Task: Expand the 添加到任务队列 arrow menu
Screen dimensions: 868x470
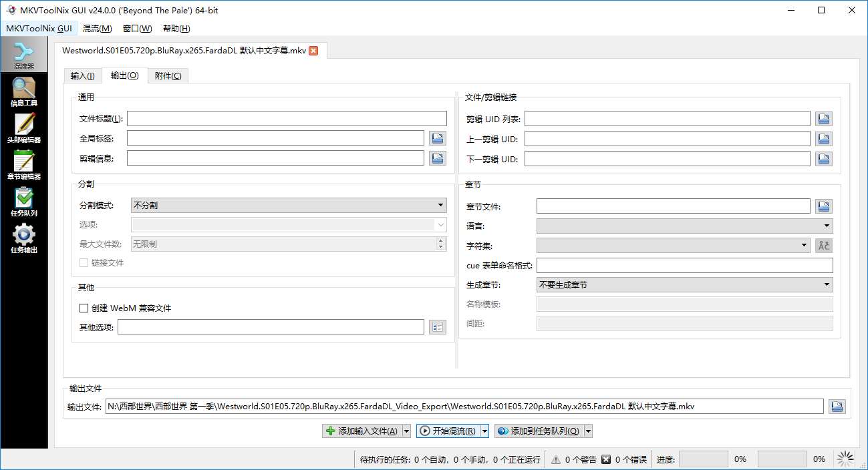Action: 589,431
